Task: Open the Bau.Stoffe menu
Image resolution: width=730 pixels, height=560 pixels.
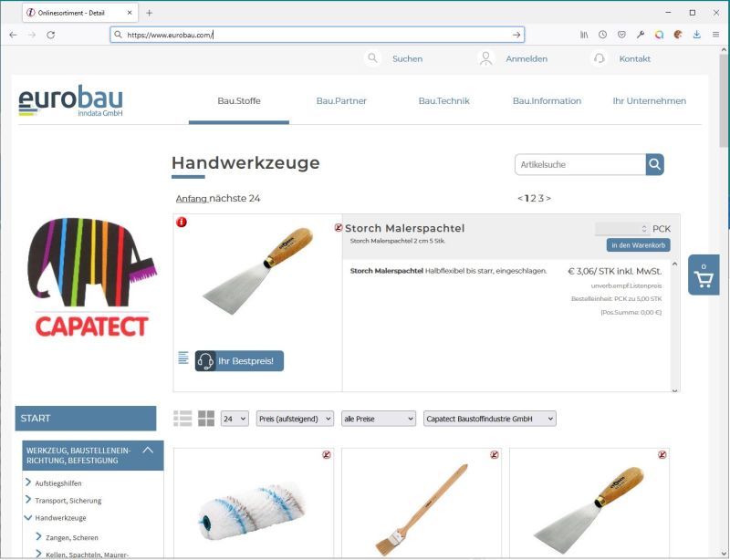Action: (x=239, y=101)
